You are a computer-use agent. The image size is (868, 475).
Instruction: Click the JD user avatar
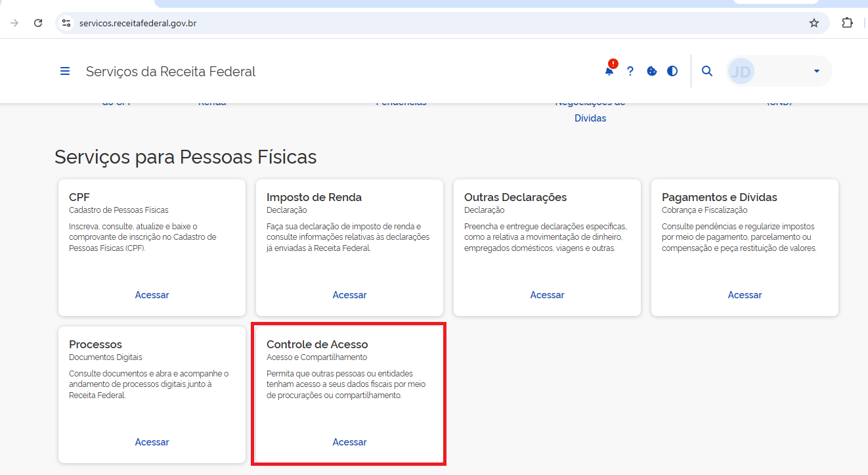click(x=741, y=71)
